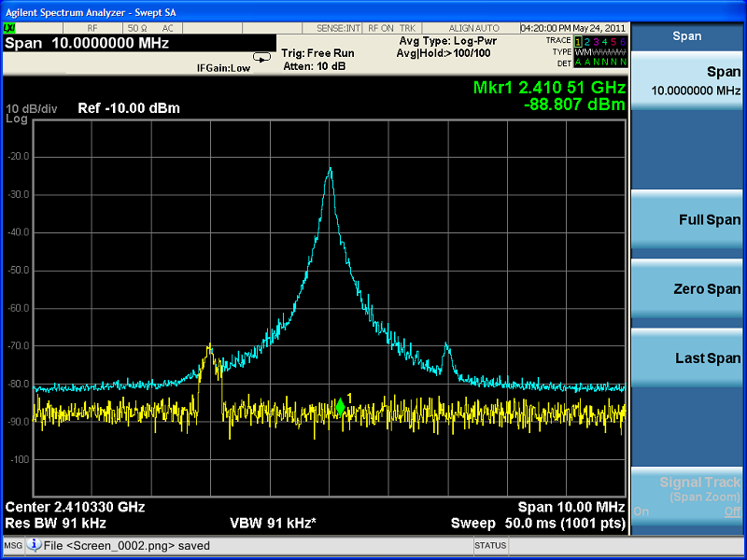Click the LXI indicator icon in top-left corner

pos(9,29)
